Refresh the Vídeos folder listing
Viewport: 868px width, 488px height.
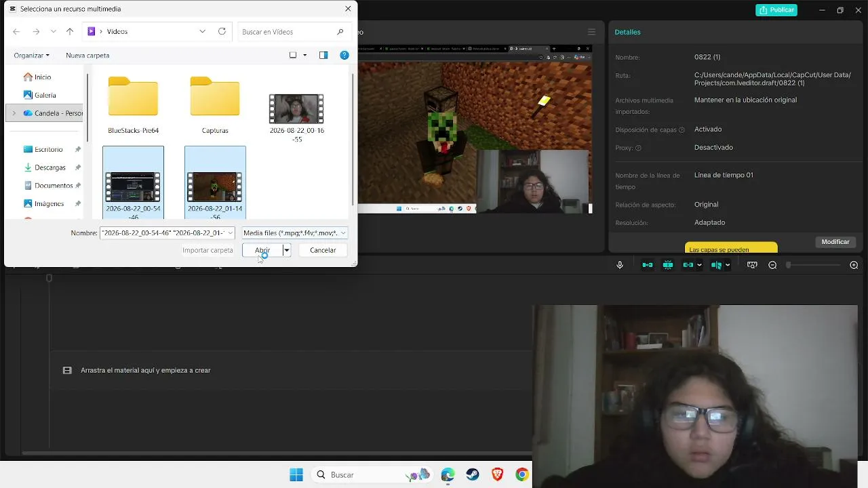[222, 31]
